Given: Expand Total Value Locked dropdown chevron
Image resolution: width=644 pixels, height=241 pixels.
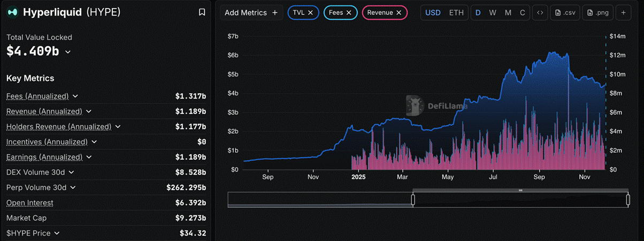Looking at the screenshot, I should click(68, 52).
